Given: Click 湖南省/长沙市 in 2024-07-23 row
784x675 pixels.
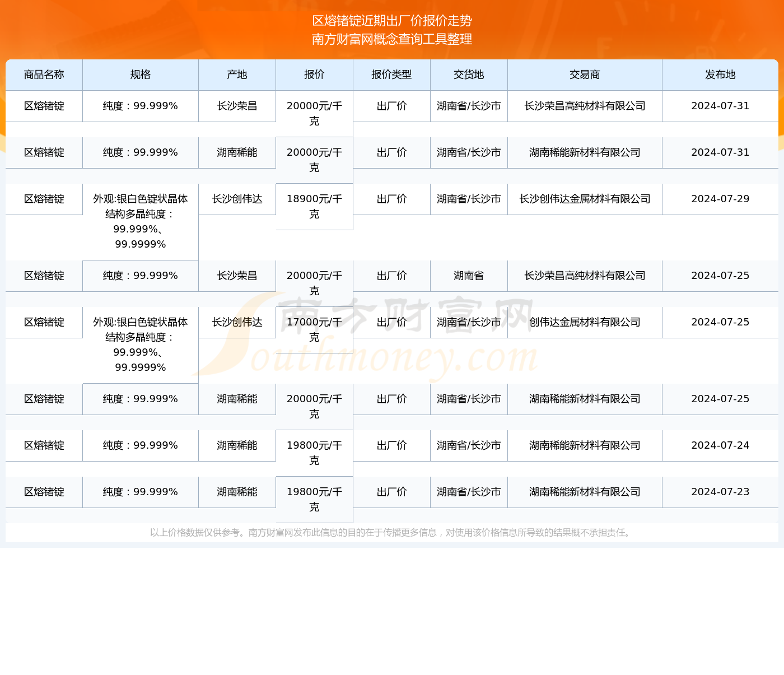Looking at the screenshot, I should [x=469, y=492].
